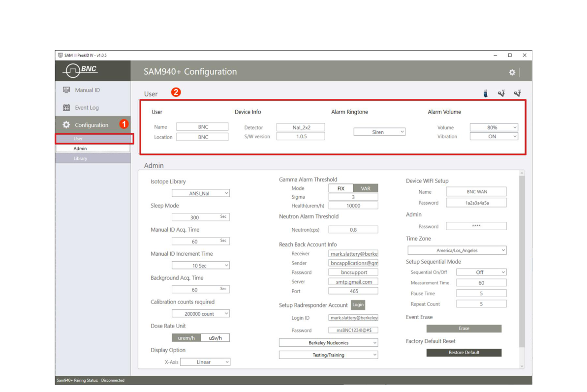The image size is (587, 392).
Task: Click the Port 465 field
Action: tap(353, 291)
